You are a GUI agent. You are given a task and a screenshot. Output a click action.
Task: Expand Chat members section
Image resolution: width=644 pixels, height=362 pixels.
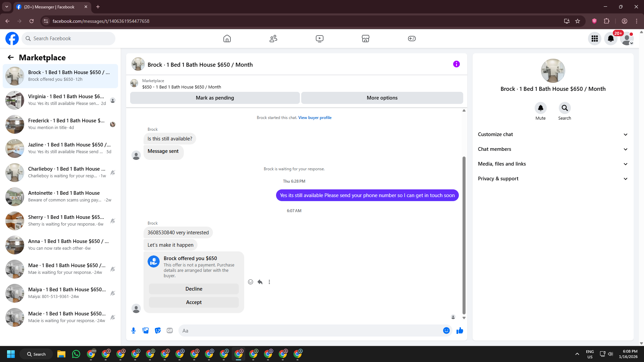[x=552, y=149]
